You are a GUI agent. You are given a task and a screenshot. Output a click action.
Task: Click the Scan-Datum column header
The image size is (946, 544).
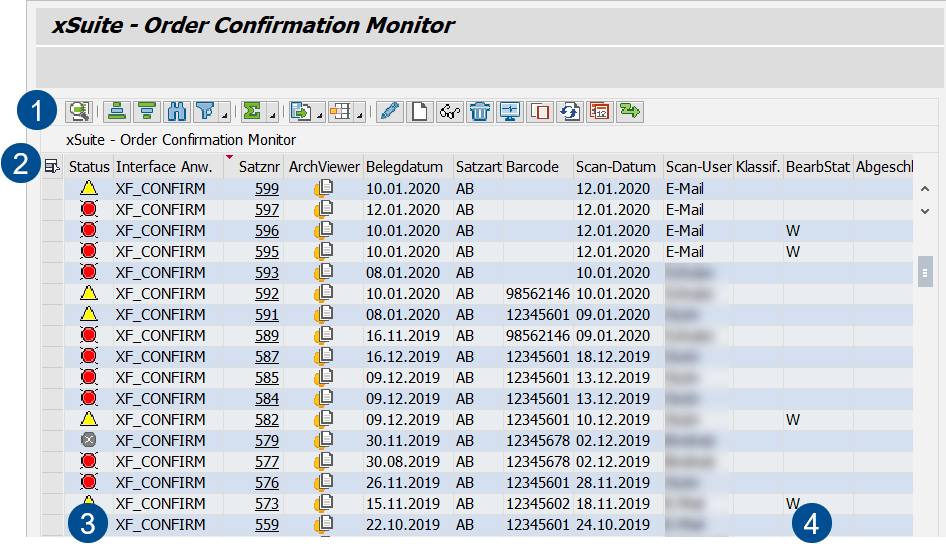[618, 166]
